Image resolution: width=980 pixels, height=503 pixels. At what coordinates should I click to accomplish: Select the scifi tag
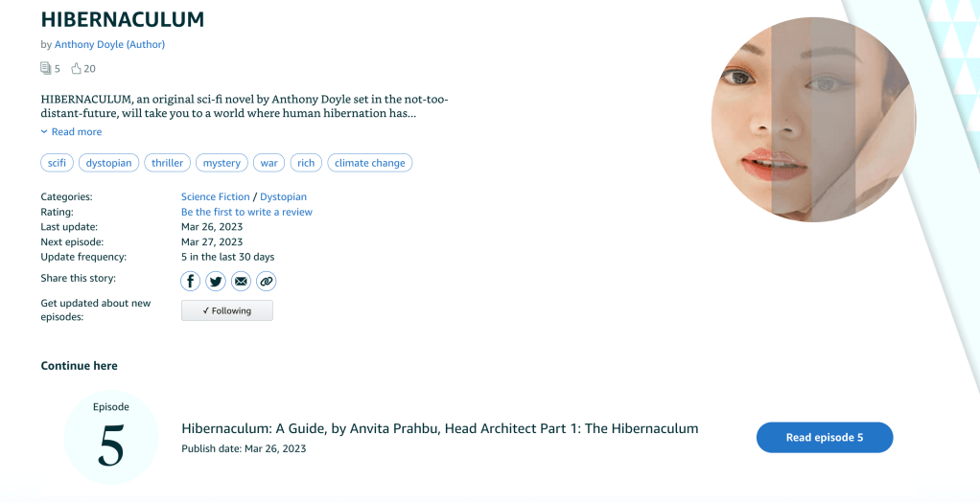coord(58,163)
